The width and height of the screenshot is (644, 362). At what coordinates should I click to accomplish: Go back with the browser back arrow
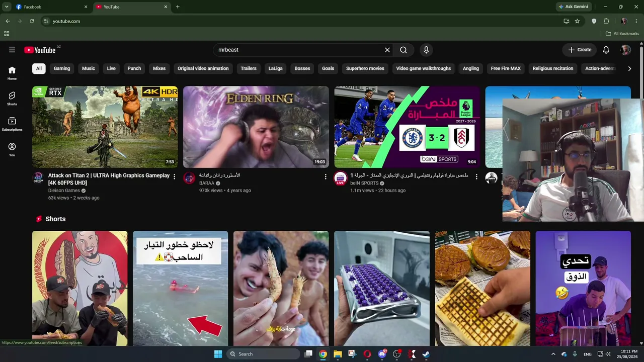coord(8,21)
